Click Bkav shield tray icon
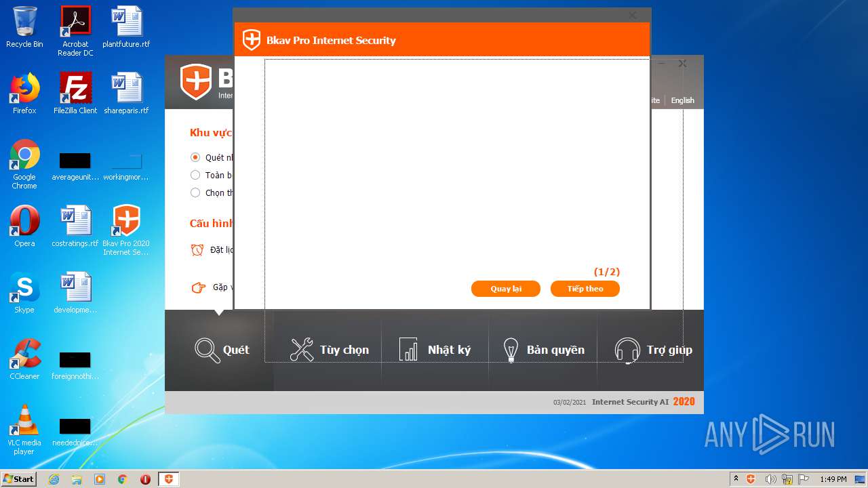 (x=751, y=479)
